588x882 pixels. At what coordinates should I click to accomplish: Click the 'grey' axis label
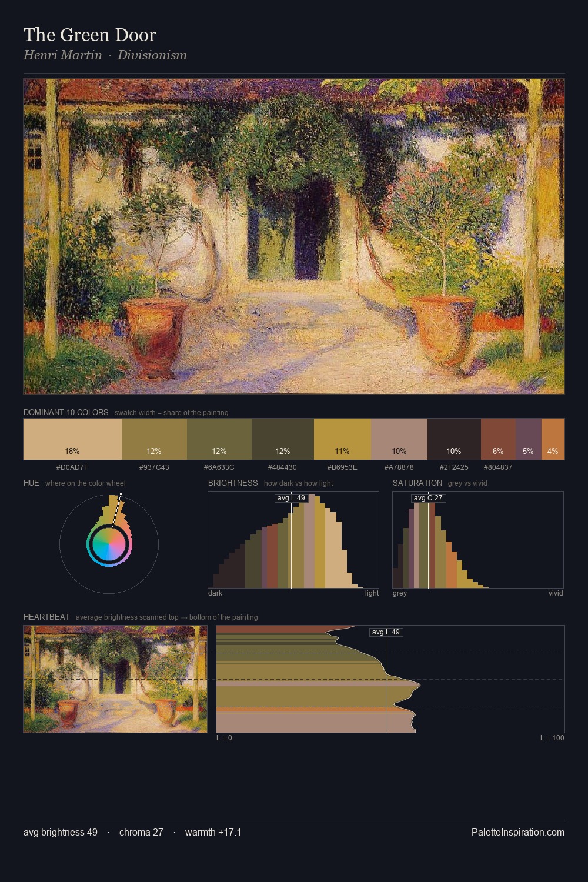[x=400, y=593]
